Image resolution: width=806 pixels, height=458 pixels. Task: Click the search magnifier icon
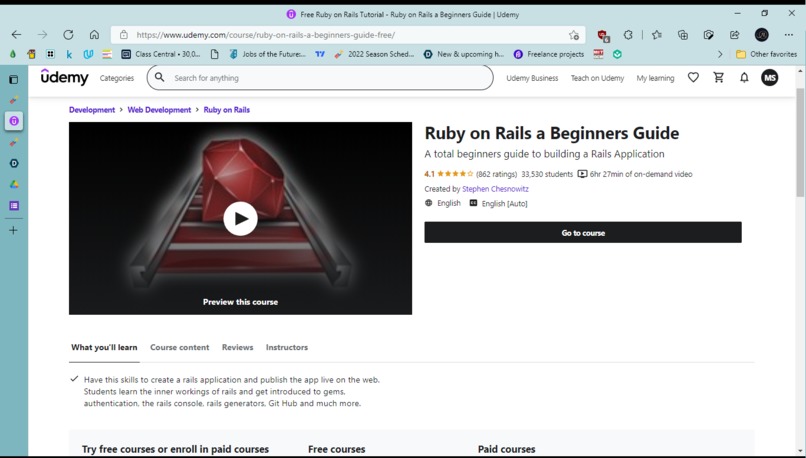[159, 77]
